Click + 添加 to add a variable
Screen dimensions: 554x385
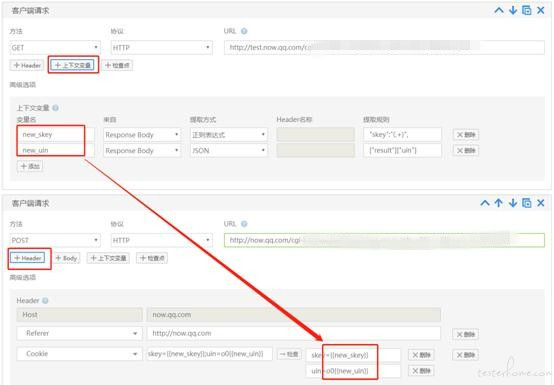click(x=30, y=166)
